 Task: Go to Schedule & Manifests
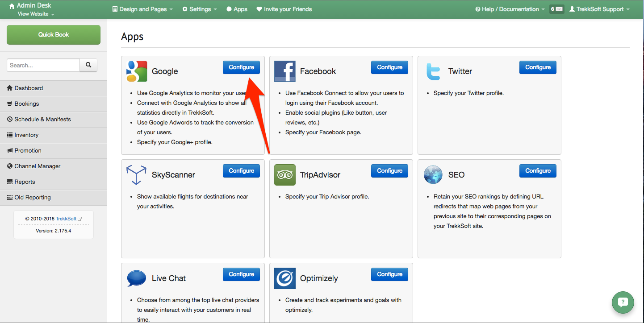(x=54, y=120)
